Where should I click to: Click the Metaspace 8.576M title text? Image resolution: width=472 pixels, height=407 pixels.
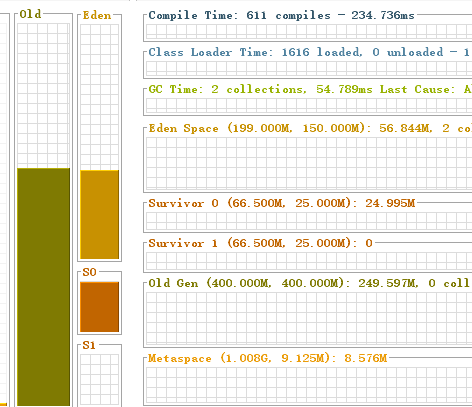tap(268, 358)
